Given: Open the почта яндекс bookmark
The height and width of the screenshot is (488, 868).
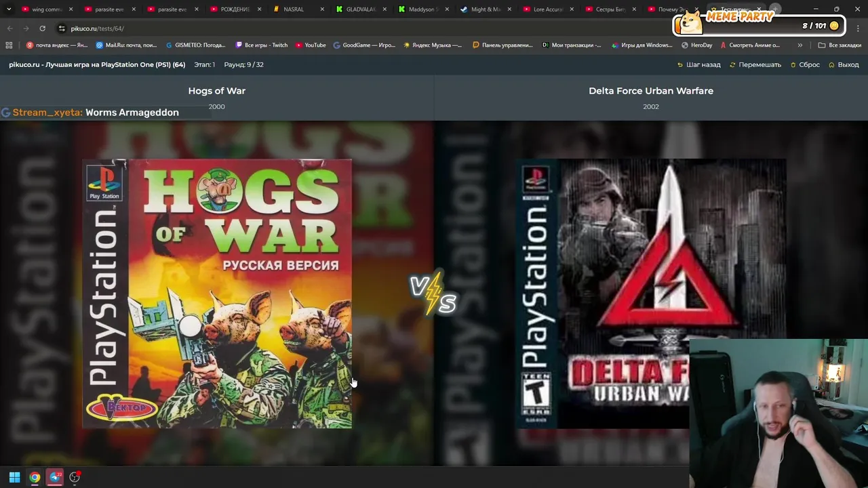Looking at the screenshot, I should click(x=57, y=45).
